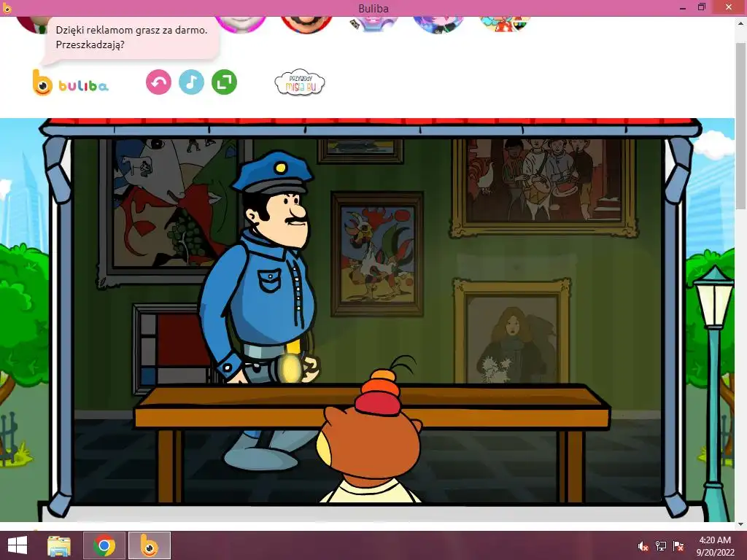Click the security guard's blue cap
This screenshot has height=560, width=747.
(x=271, y=171)
